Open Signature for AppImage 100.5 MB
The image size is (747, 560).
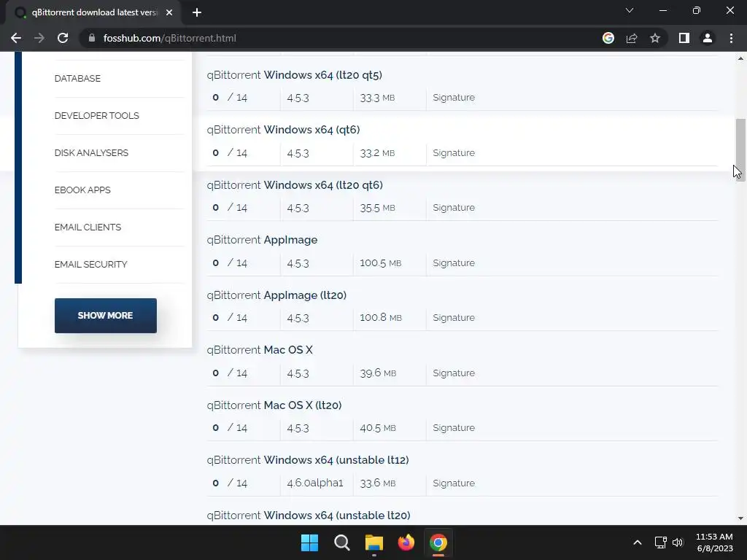click(454, 262)
